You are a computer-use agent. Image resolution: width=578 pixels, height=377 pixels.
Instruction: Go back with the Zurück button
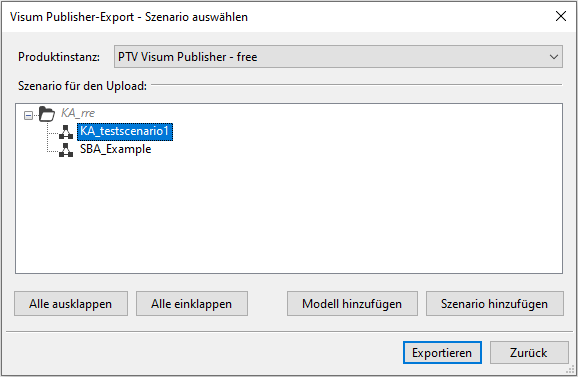pos(529,353)
